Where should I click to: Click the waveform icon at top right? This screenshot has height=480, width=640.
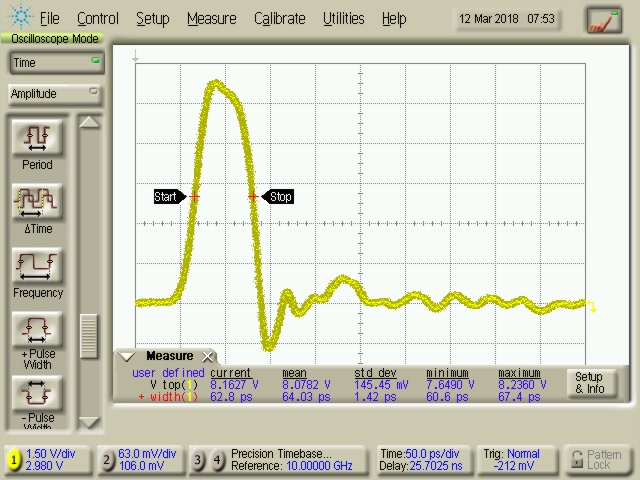pos(603,19)
